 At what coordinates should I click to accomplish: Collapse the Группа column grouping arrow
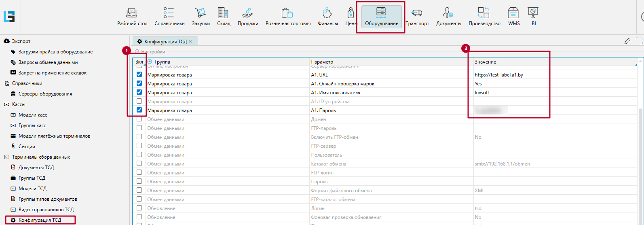[150, 62]
